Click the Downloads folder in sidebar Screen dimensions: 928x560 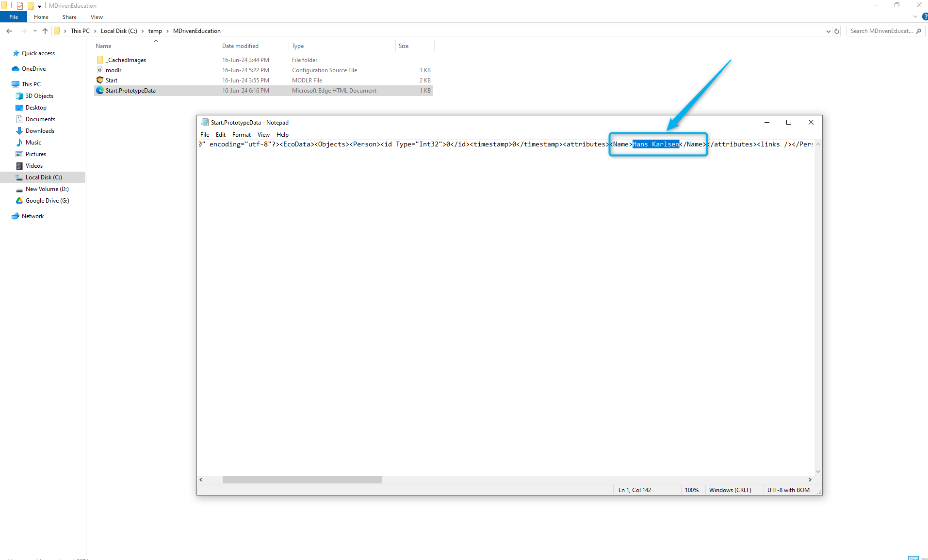coord(40,131)
